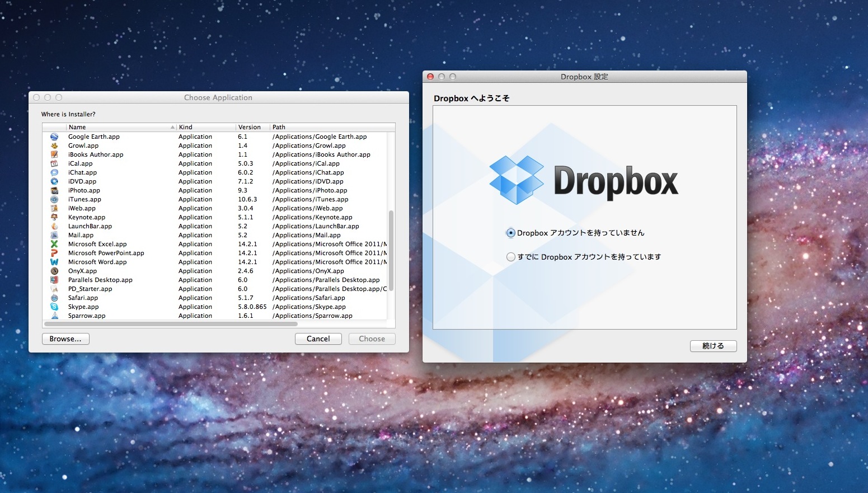Select iDVD.app in the list

point(82,181)
